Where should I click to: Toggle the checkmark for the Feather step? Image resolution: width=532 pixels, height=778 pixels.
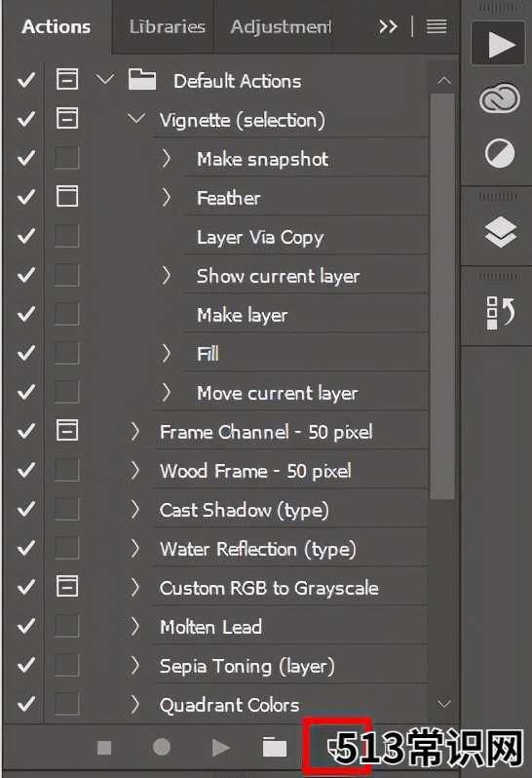point(25,198)
